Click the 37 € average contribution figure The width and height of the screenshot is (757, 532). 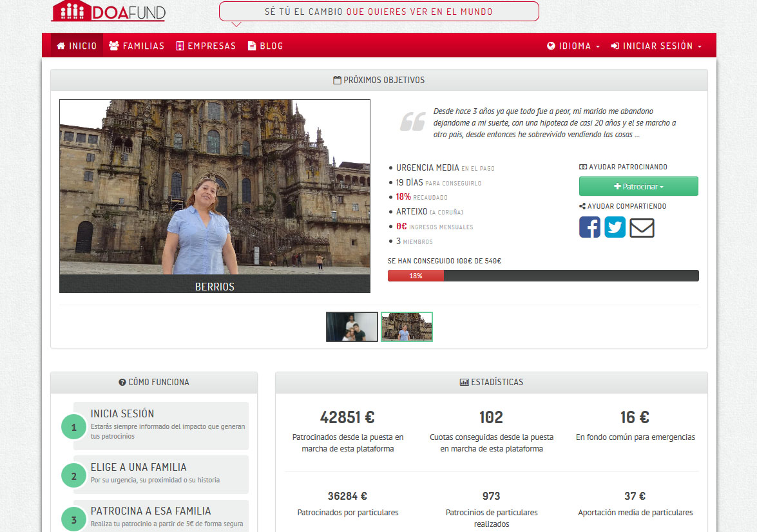pyautogui.click(x=635, y=496)
